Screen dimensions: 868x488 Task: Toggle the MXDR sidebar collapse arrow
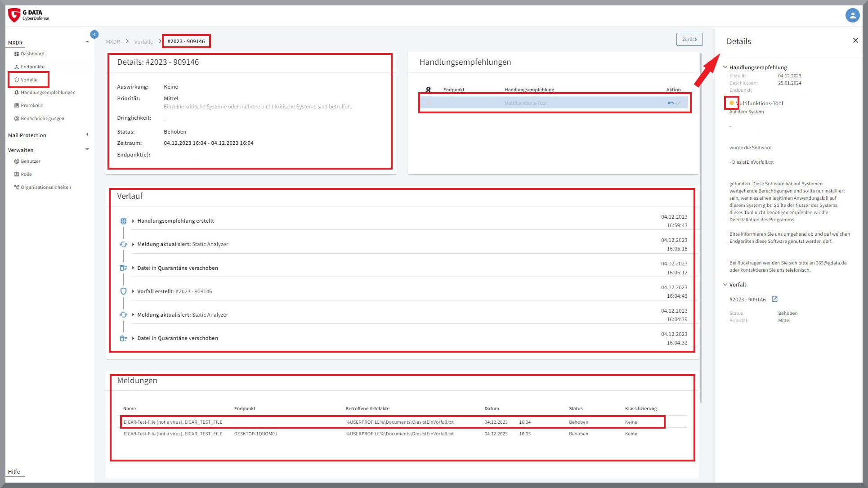(x=94, y=34)
